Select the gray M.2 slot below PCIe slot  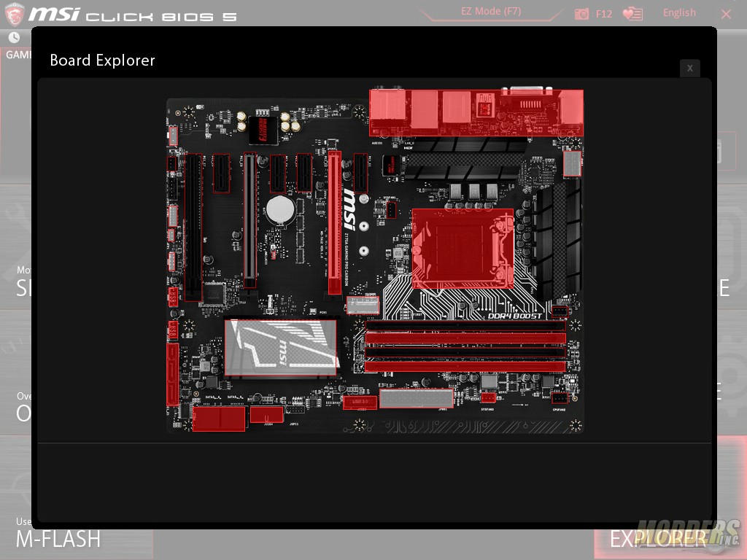363,306
